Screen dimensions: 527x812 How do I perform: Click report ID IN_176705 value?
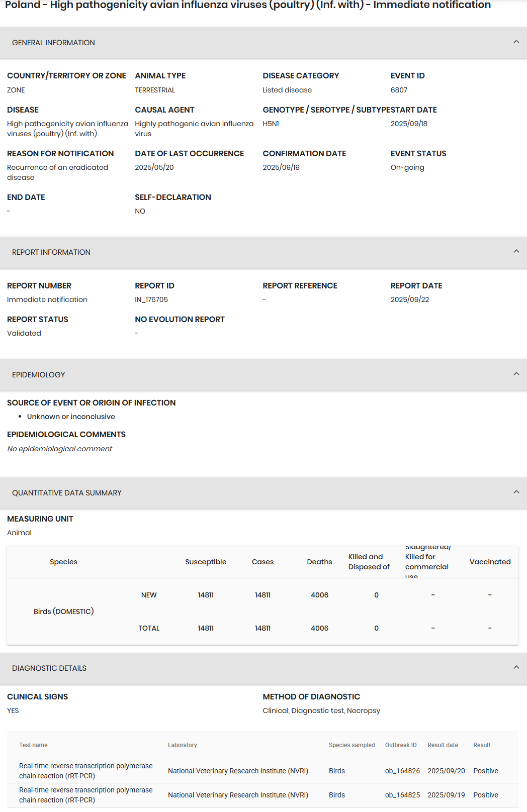tap(151, 299)
